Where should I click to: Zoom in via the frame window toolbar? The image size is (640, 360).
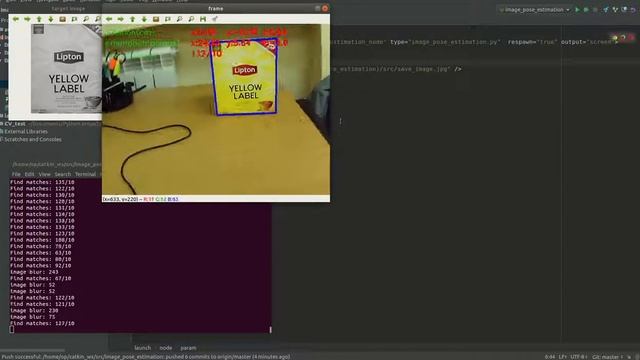click(180, 19)
